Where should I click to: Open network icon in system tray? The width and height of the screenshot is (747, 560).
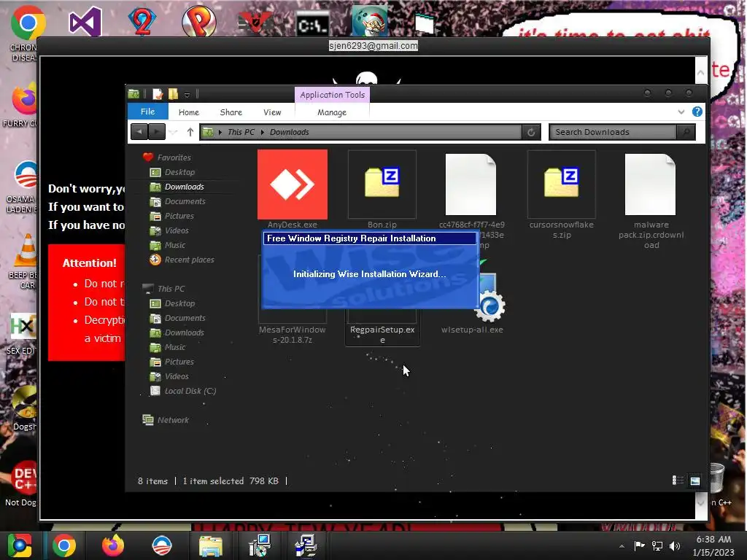(657, 545)
